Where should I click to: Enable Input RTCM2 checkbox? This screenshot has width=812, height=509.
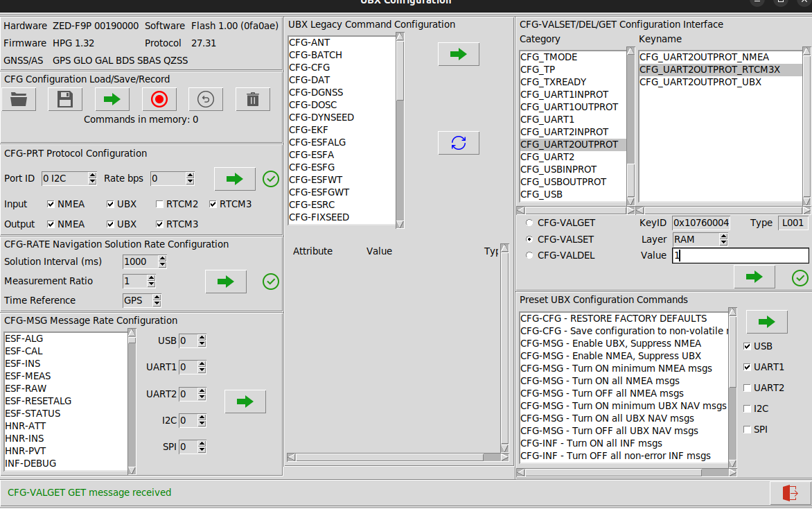point(159,204)
